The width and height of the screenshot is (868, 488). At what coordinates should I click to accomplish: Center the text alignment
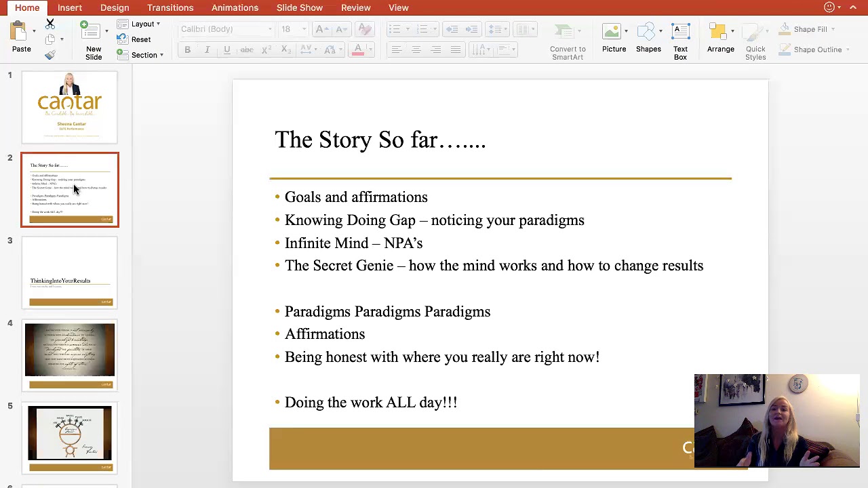click(x=416, y=49)
